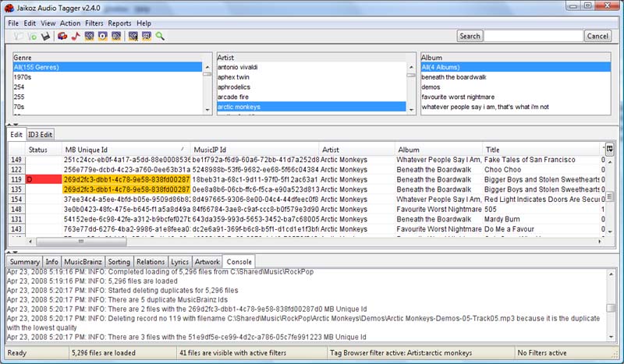
Task: Click the greyed icon with green circle
Action: (32, 36)
